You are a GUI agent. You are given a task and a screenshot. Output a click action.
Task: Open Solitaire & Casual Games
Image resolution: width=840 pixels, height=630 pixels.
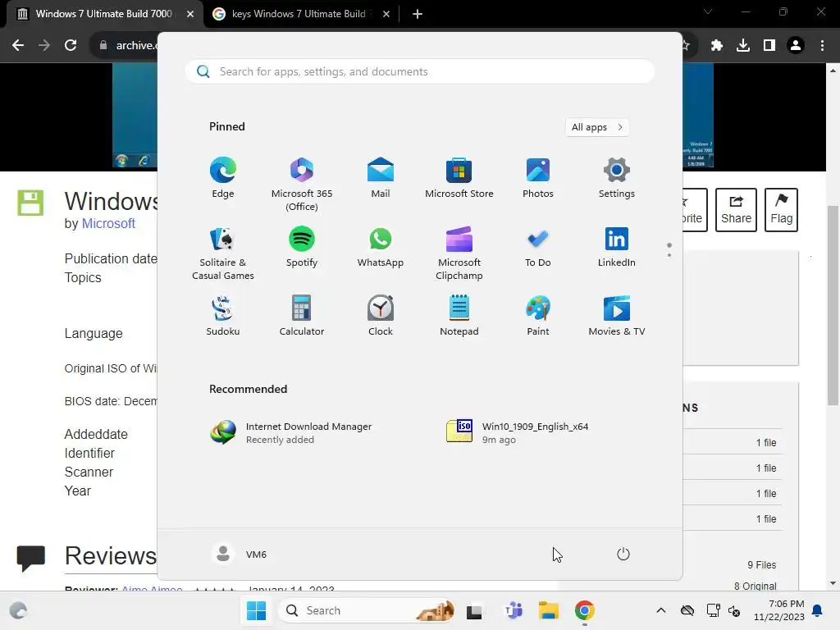point(223,253)
